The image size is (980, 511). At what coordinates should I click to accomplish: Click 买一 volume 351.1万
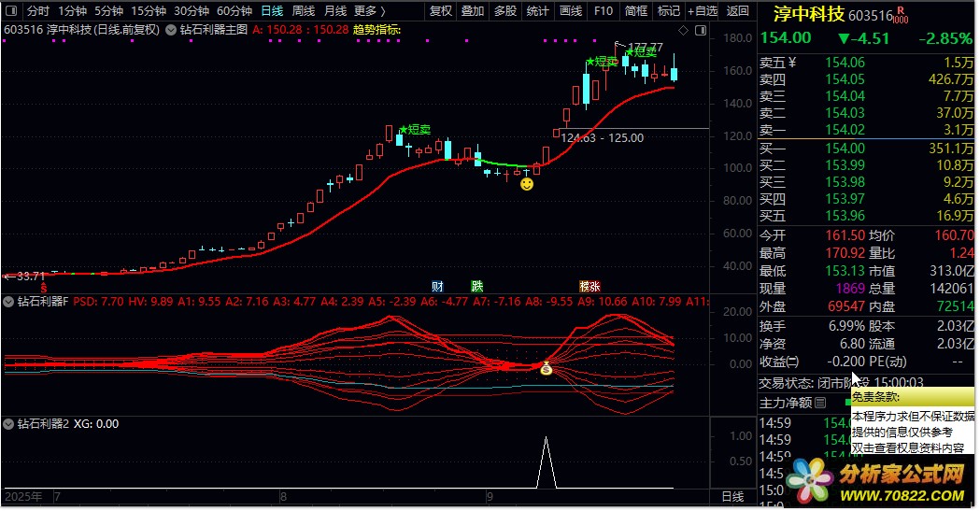click(x=951, y=149)
